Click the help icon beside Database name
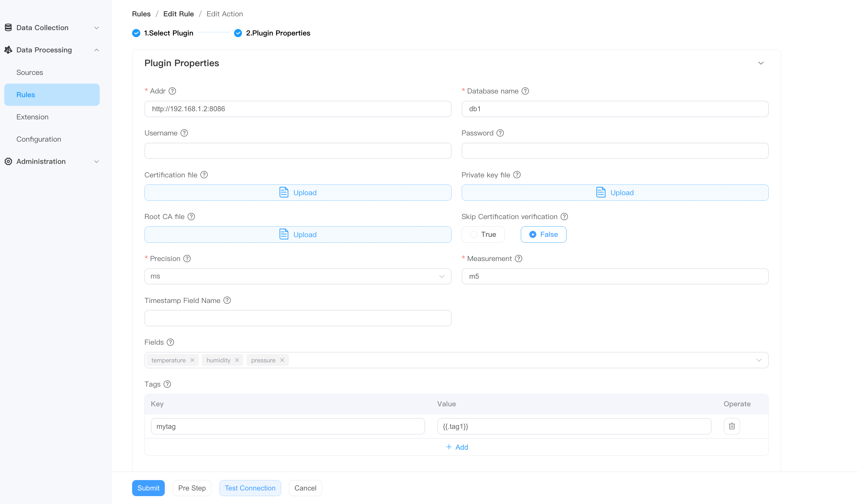 (x=525, y=91)
